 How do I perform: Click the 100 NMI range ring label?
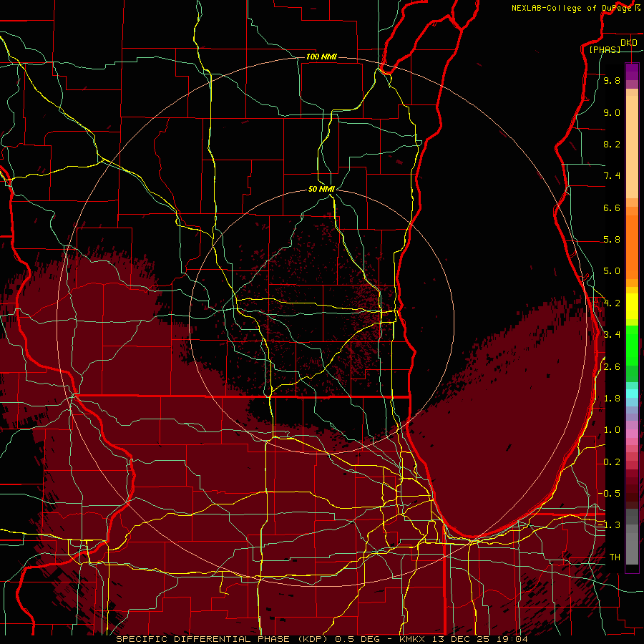321,57
